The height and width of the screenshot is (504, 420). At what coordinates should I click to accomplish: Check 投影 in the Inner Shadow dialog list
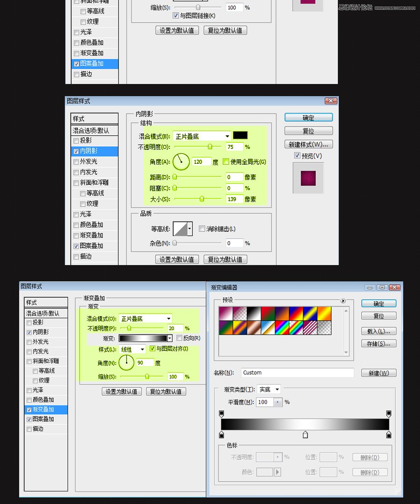(x=76, y=141)
